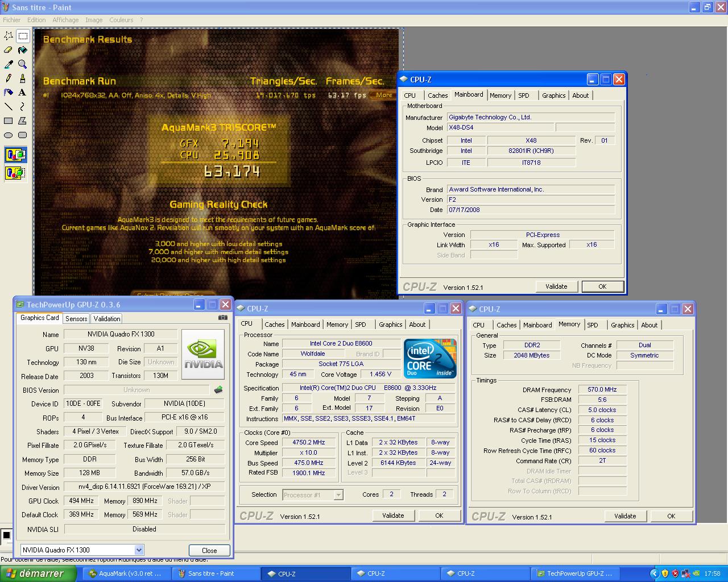Show hidden tray icons with the arrow
Screen dimensions: 728x582
coord(654,573)
